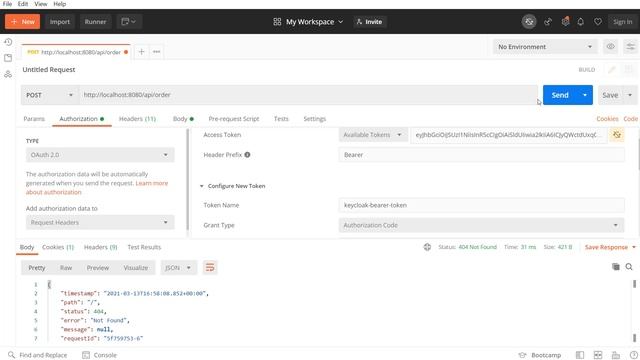This screenshot has width=640, height=360.
Task: Open manage environments settings icon
Action: tap(631, 47)
